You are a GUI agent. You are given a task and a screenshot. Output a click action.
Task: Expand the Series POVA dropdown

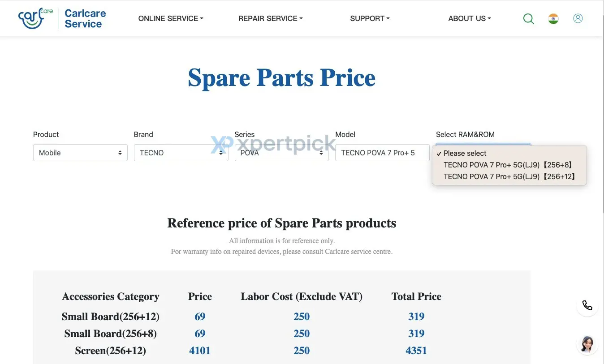[x=282, y=153]
